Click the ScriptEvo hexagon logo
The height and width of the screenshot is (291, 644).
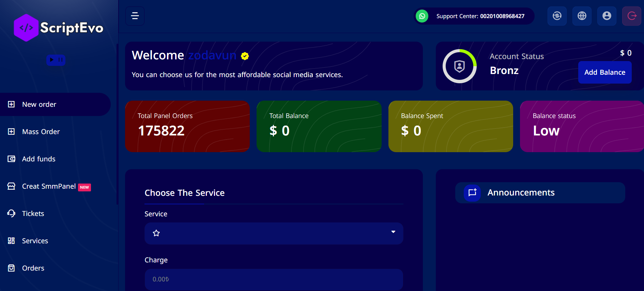[26, 28]
